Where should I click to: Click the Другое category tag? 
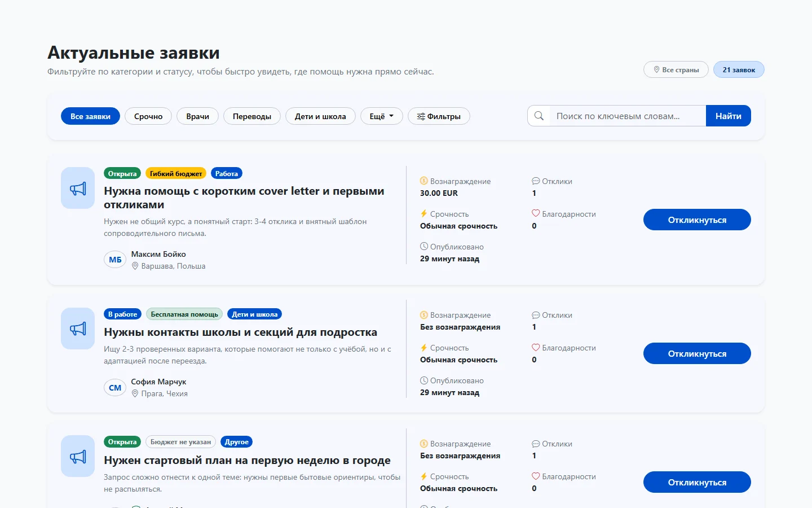coord(237,441)
